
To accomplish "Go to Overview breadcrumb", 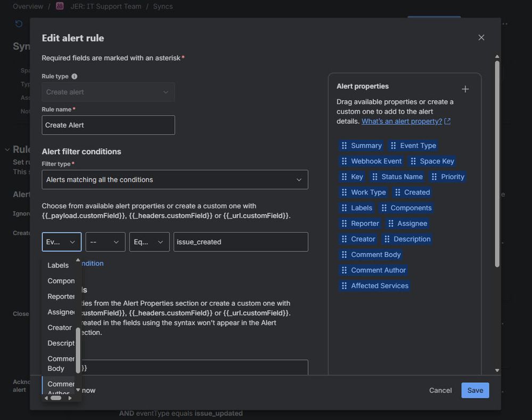I will pyautogui.click(x=28, y=6).
